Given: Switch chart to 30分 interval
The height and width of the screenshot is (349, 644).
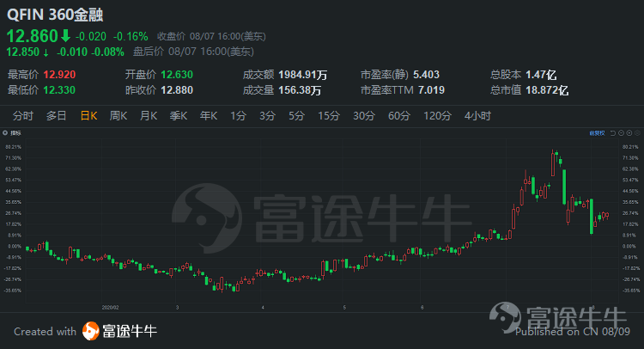Looking at the screenshot, I should [x=364, y=116].
